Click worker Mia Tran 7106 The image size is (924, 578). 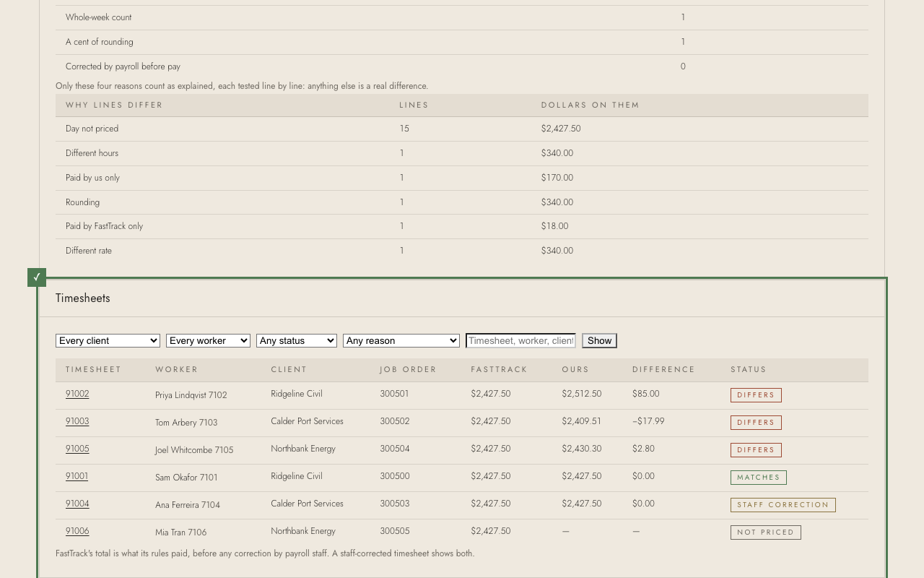coord(180,532)
